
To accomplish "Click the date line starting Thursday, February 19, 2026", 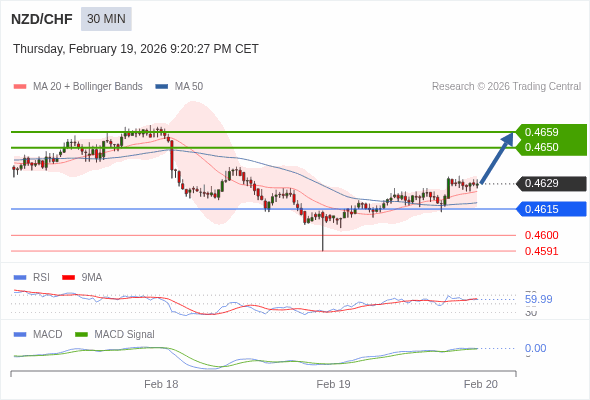I will (x=136, y=49).
